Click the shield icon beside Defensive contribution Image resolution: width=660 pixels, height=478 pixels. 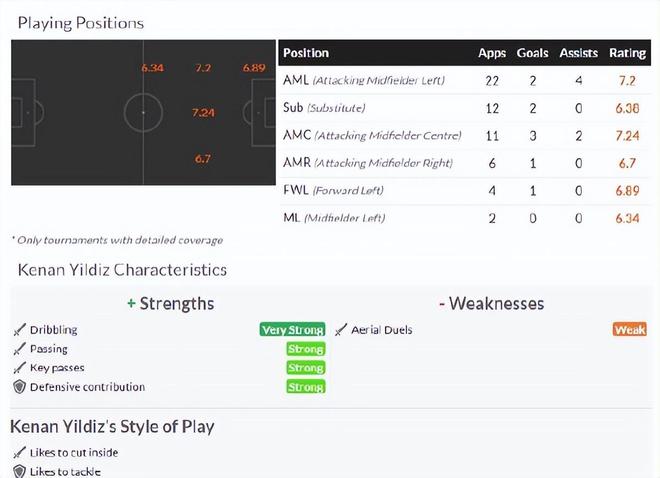click(x=19, y=387)
